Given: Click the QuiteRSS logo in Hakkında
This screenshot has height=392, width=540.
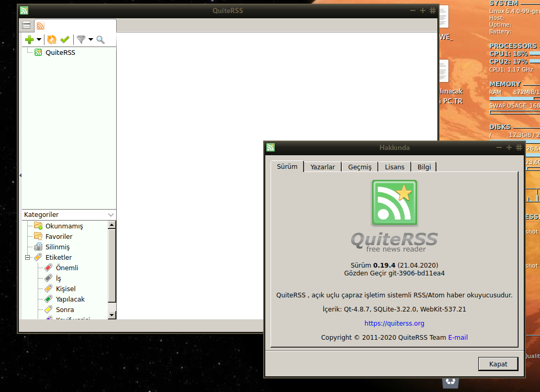Looking at the screenshot, I should [x=395, y=202].
